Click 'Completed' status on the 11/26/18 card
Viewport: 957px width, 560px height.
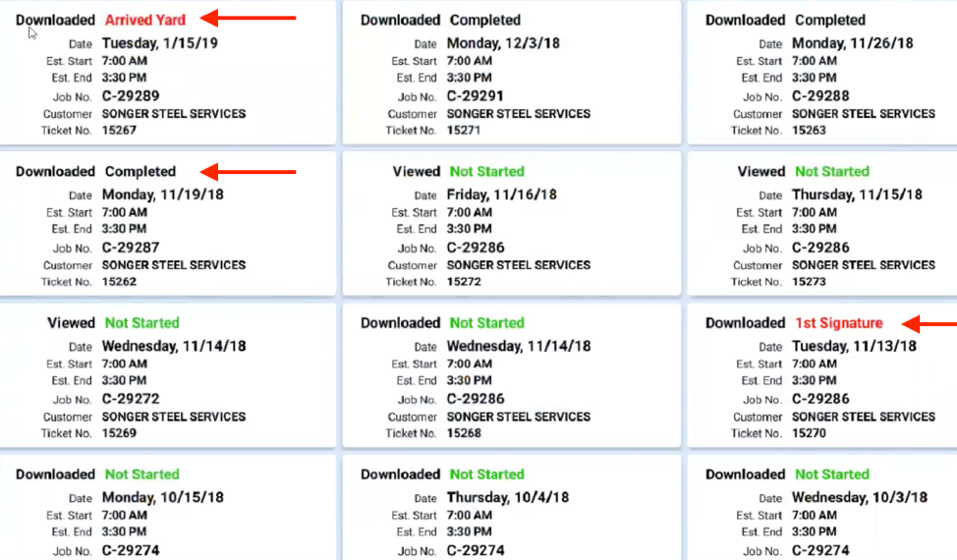click(830, 20)
